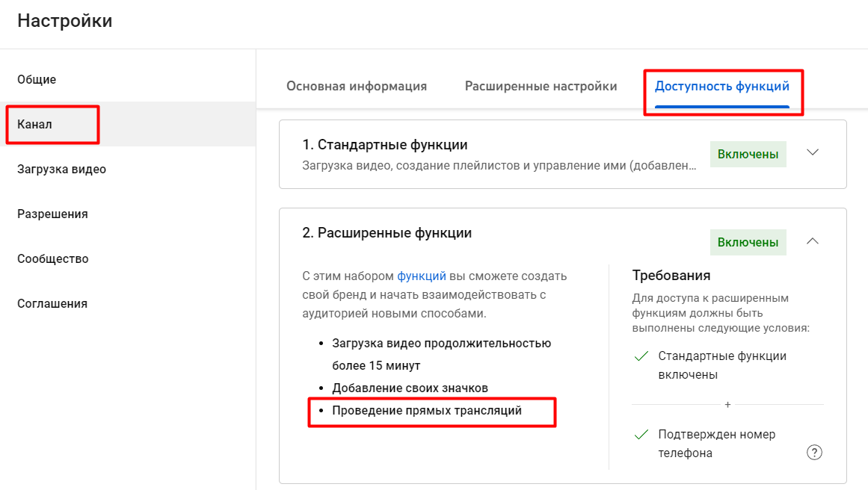
Task: Open Общие in the settings sidebar
Action: (37, 79)
